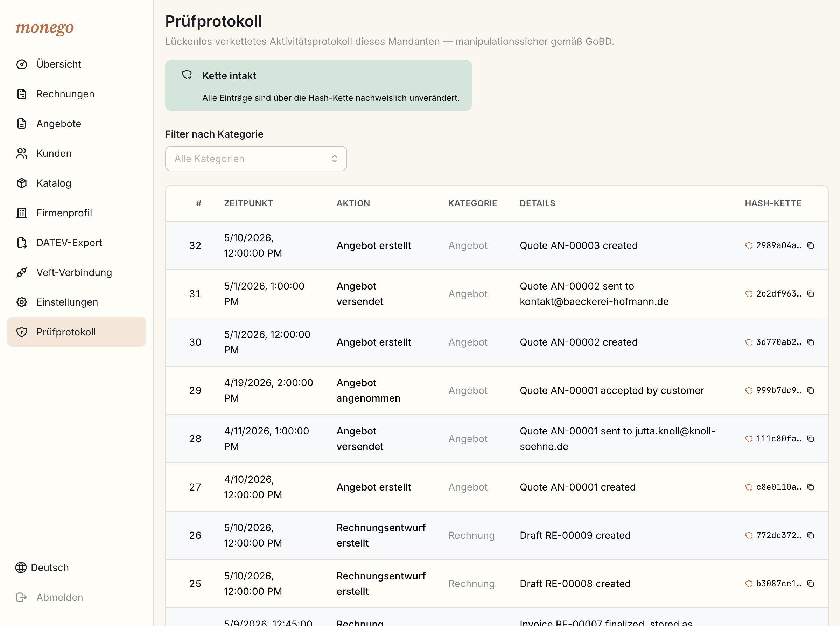Click hash text 2989a04a…
This screenshot has width=840, height=626.
click(x=779, y=245)
